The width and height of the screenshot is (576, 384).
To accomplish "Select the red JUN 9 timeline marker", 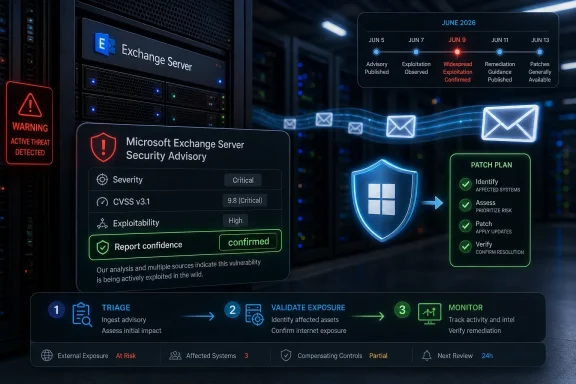I will tap(457, 52).
